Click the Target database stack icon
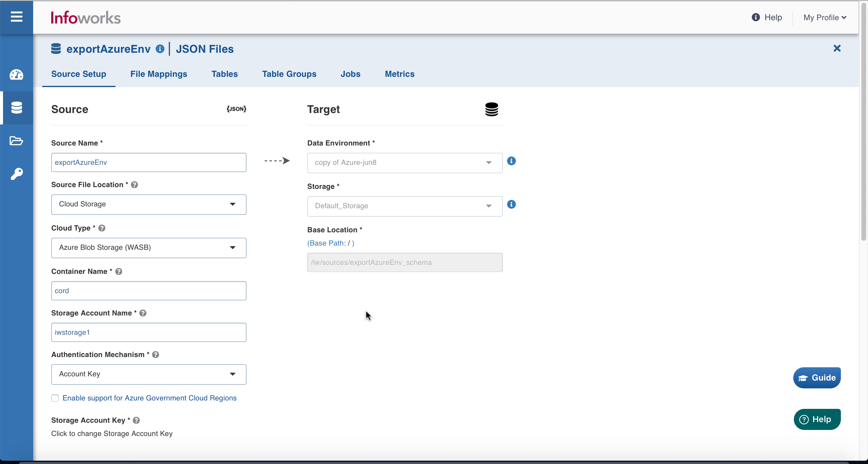 (491, 109)
